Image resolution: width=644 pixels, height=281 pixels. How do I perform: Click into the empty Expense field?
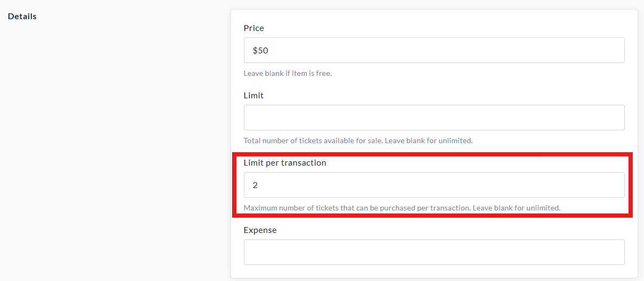pos(434,252)
